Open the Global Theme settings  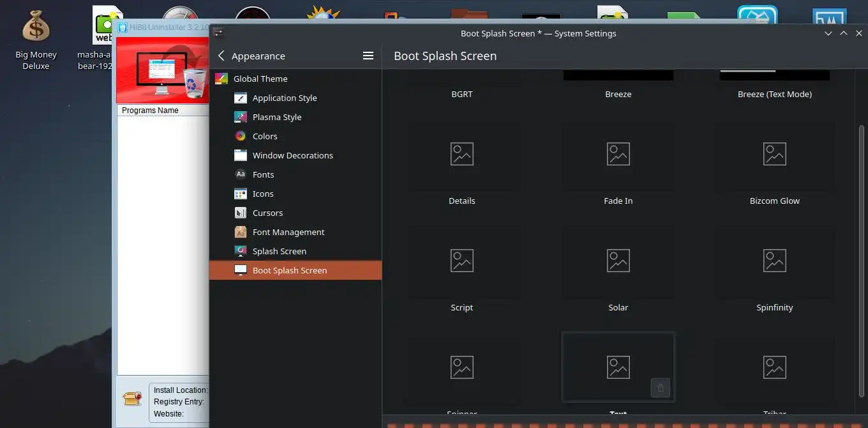[x=296, y=79]
